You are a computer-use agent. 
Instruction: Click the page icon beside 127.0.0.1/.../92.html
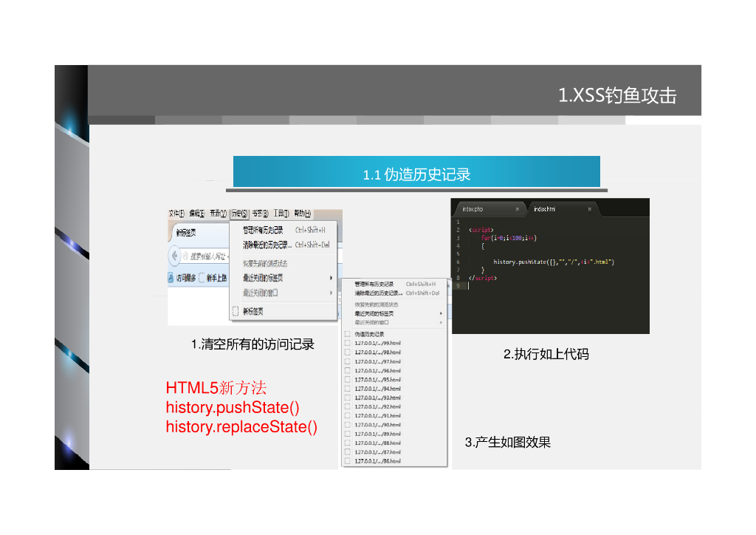pos(347,406)
